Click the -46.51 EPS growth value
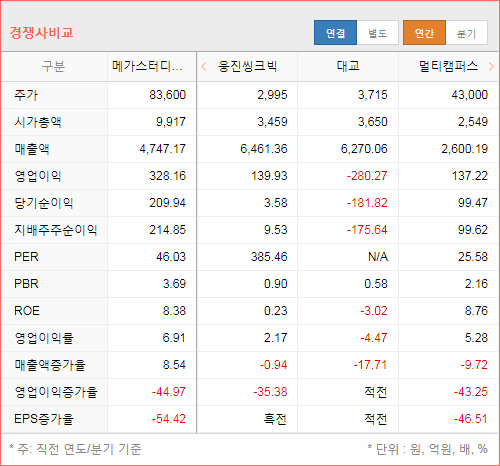The image size is (500, 466). 471,419
